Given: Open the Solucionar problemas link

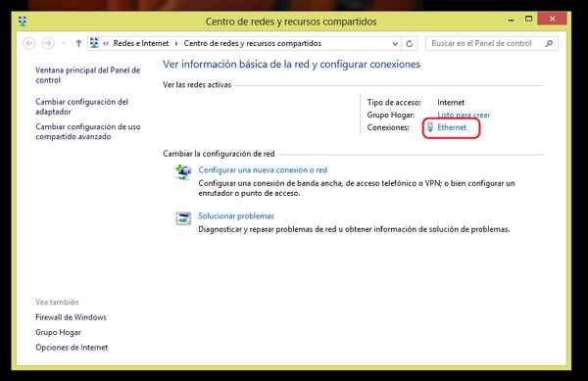Looking at the screenshot, I should (236, 216).
